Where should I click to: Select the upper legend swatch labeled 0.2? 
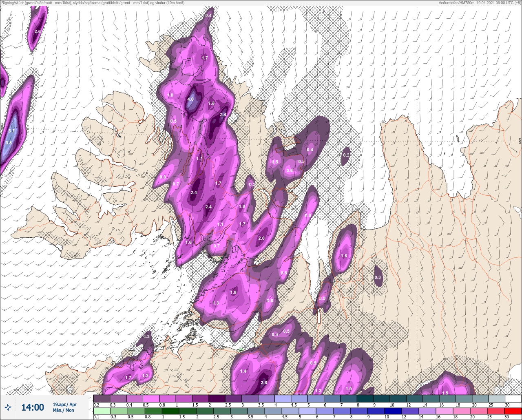click(x=102, y=398)
